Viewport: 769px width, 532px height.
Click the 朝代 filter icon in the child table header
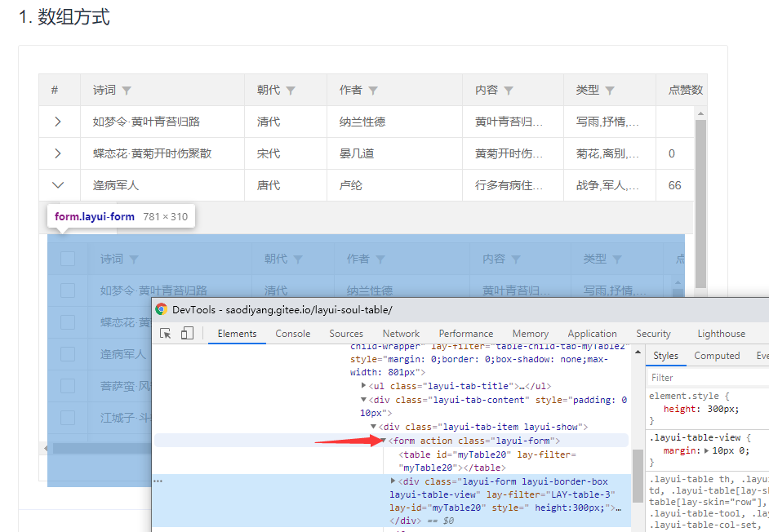click(x=298, y=259)
